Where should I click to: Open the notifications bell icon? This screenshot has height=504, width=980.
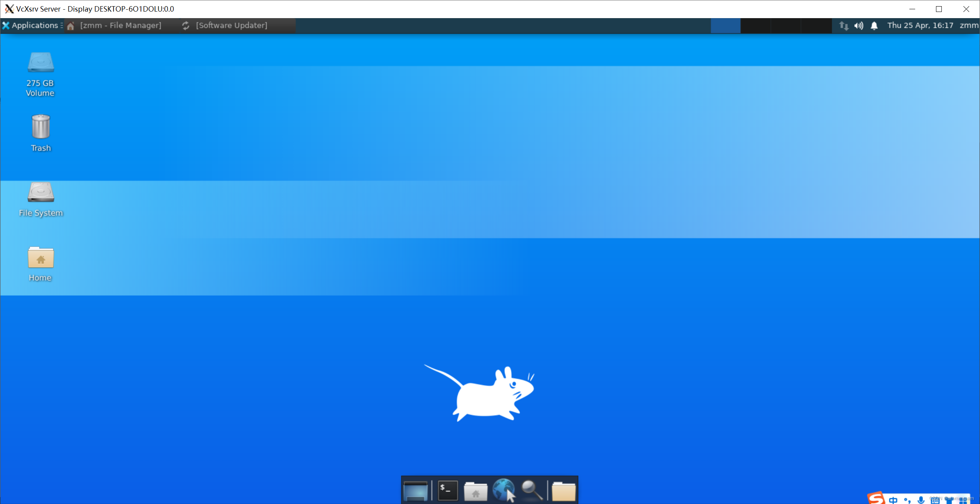(874, 25)
